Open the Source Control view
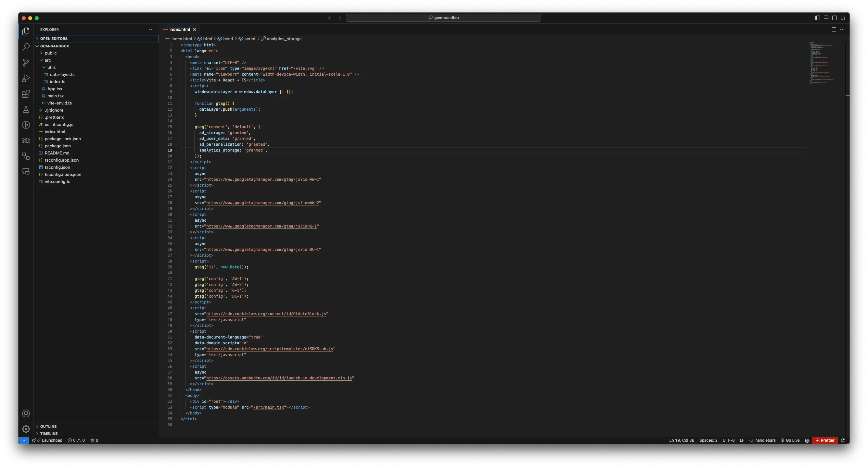This screenshot has width=868, height=468. pos(26,62)
